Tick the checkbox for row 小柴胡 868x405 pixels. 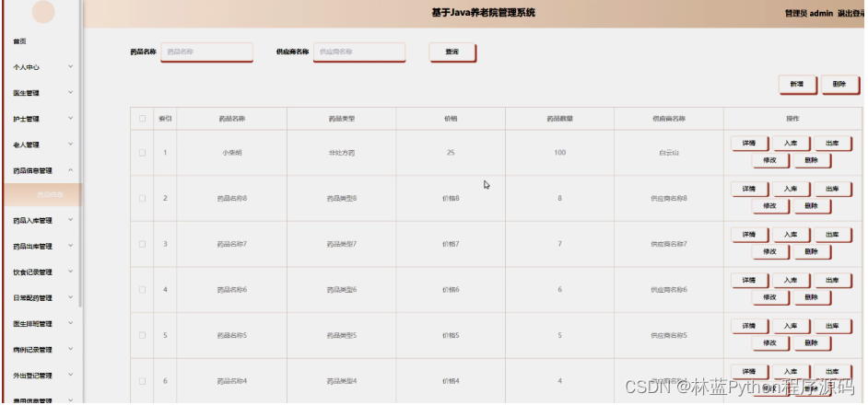coord(142,153)
